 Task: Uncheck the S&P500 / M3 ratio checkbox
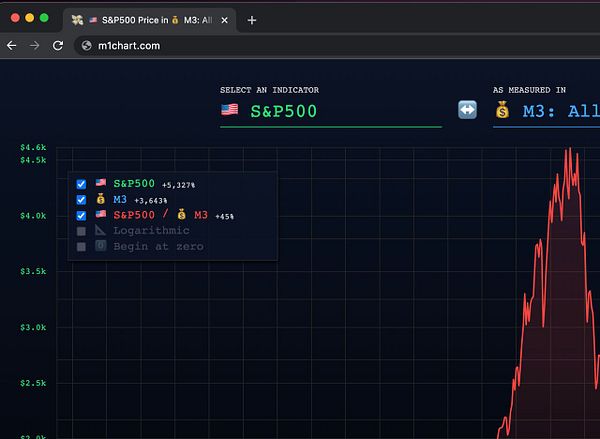(x=81, y=215)
